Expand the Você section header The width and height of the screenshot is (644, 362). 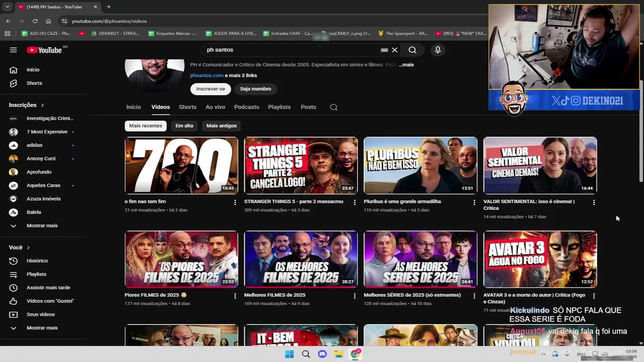[x=19, y=247]
